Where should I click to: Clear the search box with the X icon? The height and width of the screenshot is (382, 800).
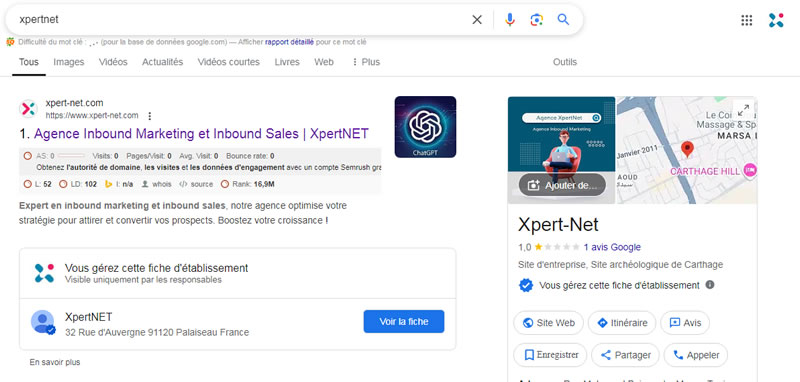pyautogui.click(x=477, y=20)
